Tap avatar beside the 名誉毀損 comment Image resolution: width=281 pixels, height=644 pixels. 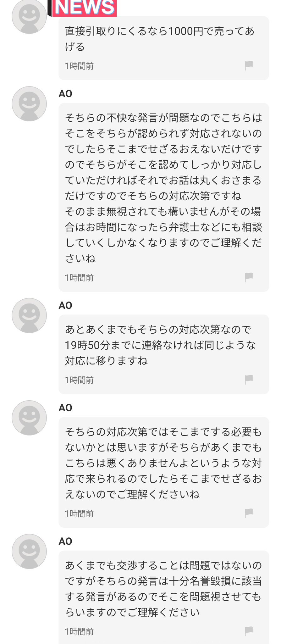pyautogui.click(x=29, y=551)
